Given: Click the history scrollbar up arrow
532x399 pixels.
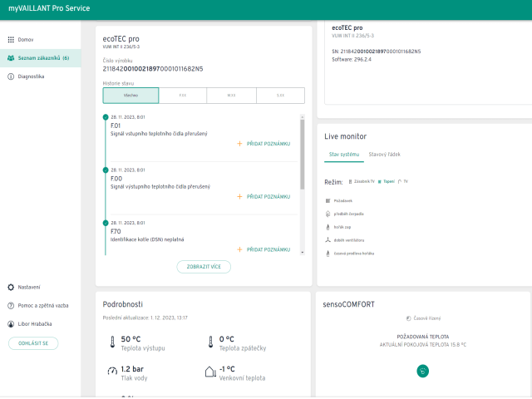Looking at the screenshot, I should coord(303,116).
